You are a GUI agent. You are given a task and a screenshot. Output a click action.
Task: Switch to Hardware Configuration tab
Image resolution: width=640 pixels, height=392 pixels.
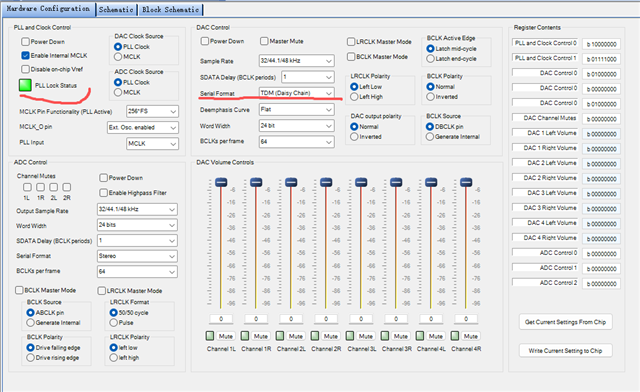click(48, 9)
